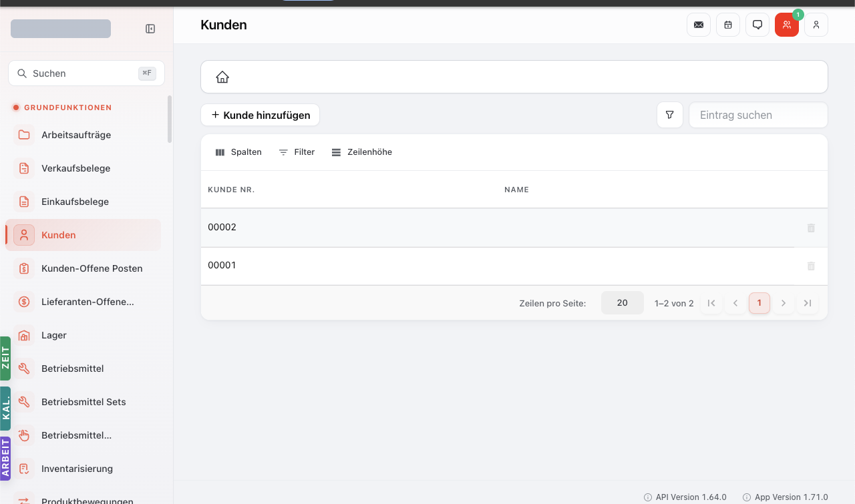Open Betriebsmittel Sets menu item

point(83,402)
